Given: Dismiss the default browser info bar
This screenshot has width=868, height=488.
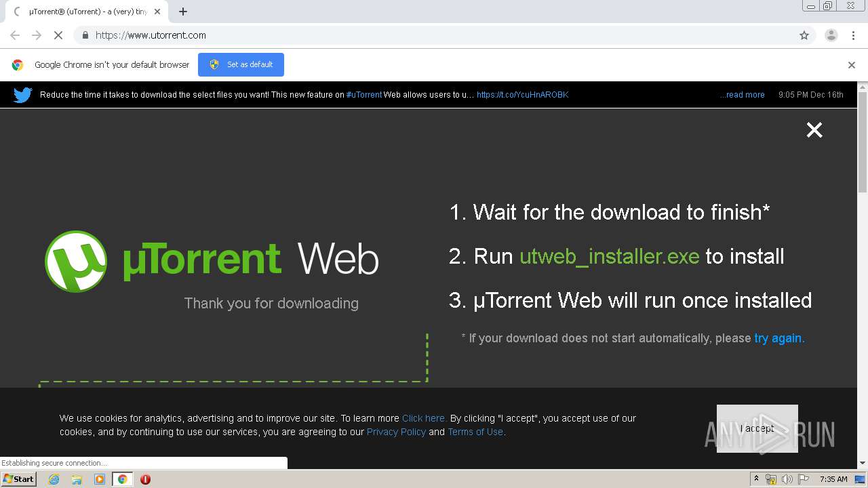Looking at the screenshot, I should 852,65.
